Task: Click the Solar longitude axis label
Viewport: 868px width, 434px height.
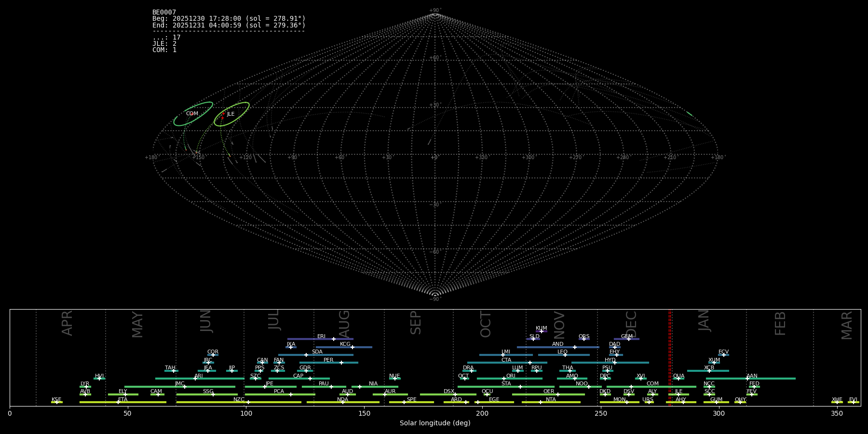Action: point(434,423)
